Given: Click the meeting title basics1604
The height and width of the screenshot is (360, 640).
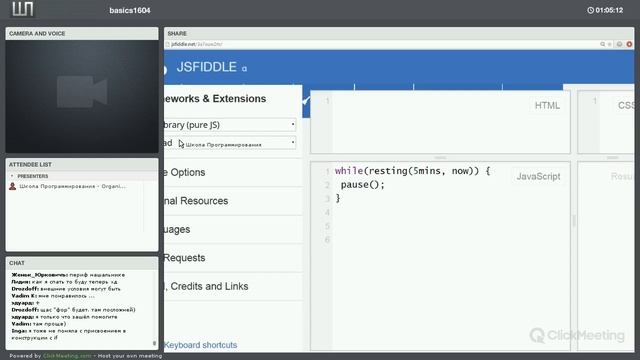Looking at the screenshot, I should coord(130,11).
